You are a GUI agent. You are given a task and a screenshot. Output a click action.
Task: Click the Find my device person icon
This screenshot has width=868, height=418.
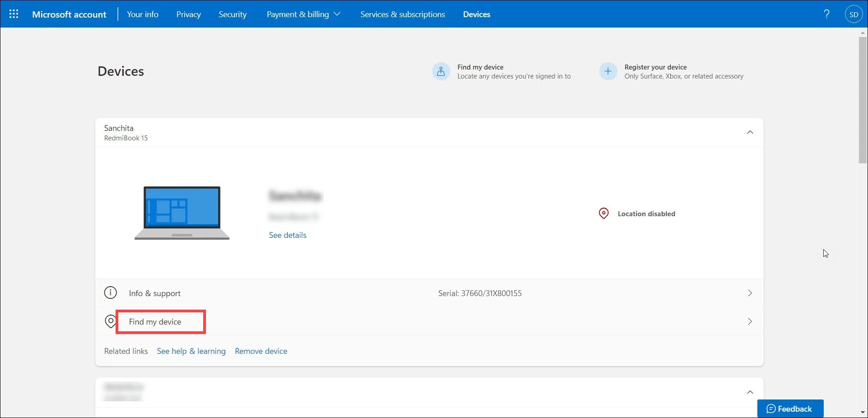tap(441, 71)
